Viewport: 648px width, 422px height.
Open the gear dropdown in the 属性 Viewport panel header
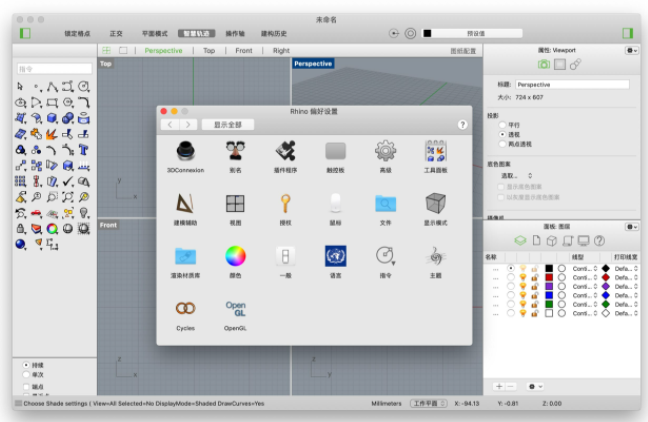coord(631,49)
